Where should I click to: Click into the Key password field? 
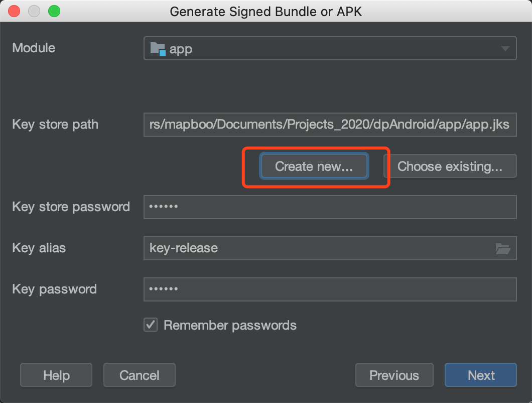[330, 289]
